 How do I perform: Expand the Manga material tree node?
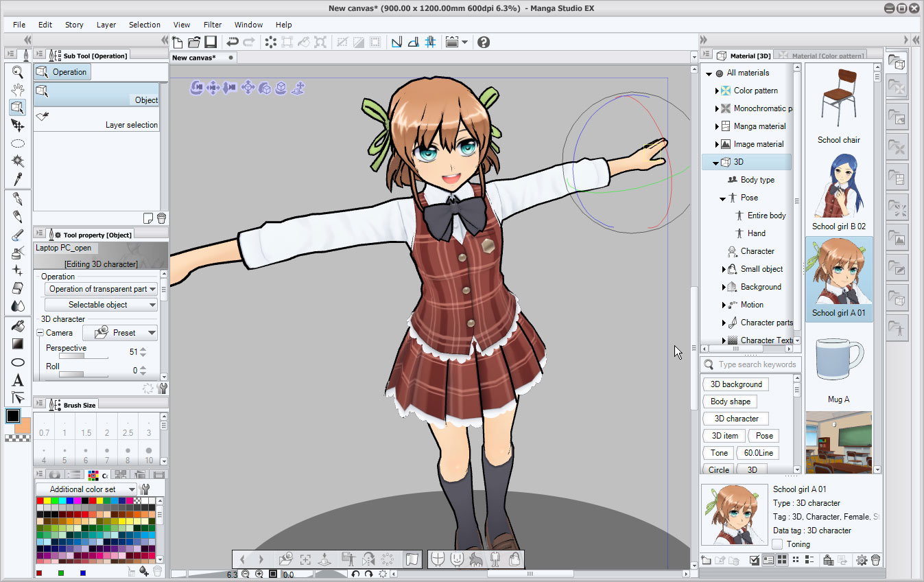pyautogui.click(x=717, y=126)
